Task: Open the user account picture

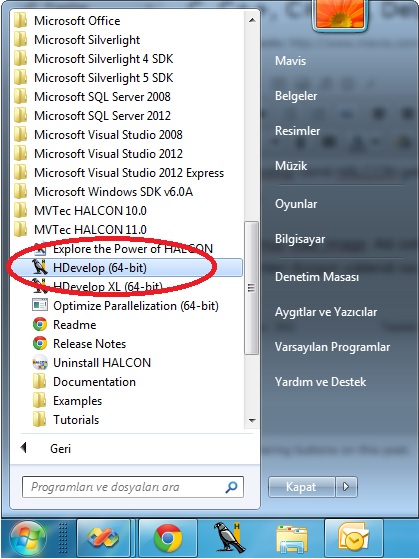Action: 340,14
